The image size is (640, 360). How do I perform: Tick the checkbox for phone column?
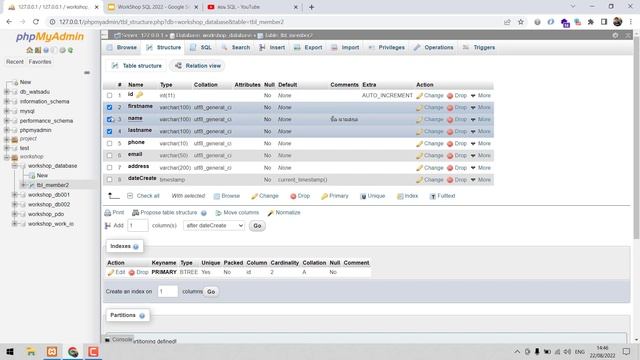pos(109,144)
